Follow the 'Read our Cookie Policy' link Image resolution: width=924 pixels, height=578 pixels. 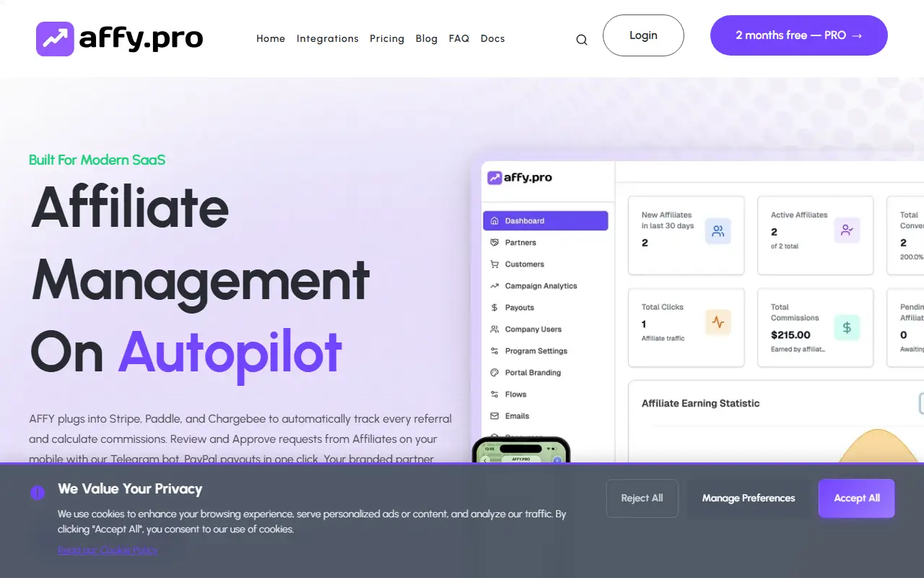108,551
